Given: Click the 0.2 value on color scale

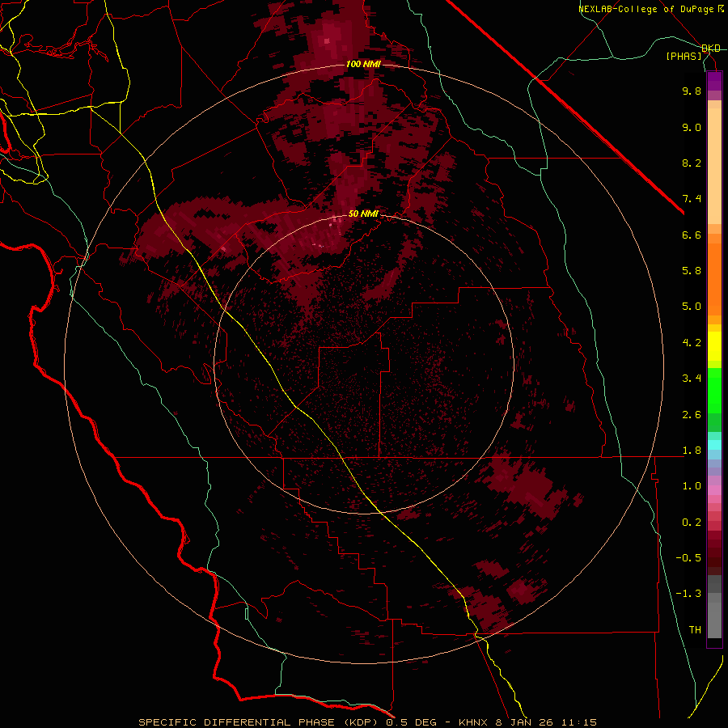Looking at the screenshot, I should (x=692, y=523).
